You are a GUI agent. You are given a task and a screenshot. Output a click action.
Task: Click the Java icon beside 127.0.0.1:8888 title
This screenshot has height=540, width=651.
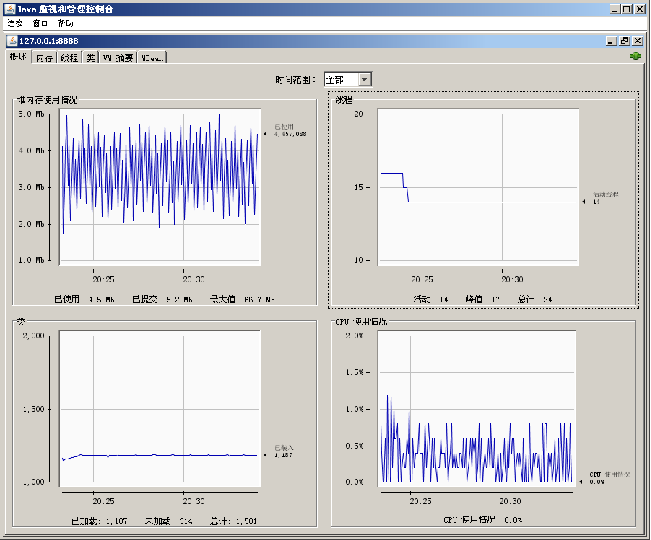[x=12, y=40]
